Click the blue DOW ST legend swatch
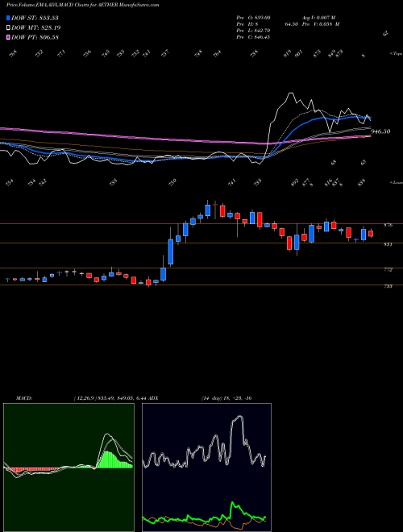 click(9, 18)
